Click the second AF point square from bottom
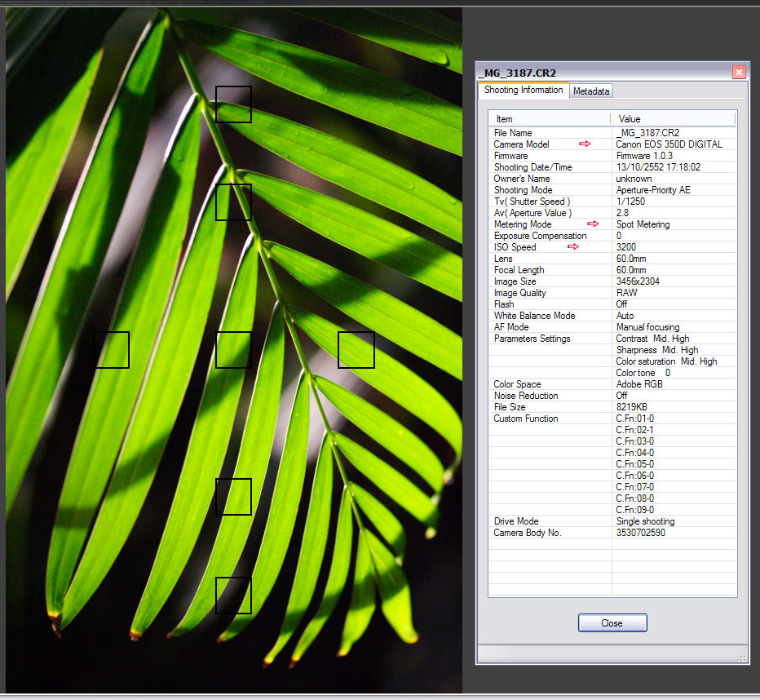Viewport: 760px width, 700px height. pos(233,497)
